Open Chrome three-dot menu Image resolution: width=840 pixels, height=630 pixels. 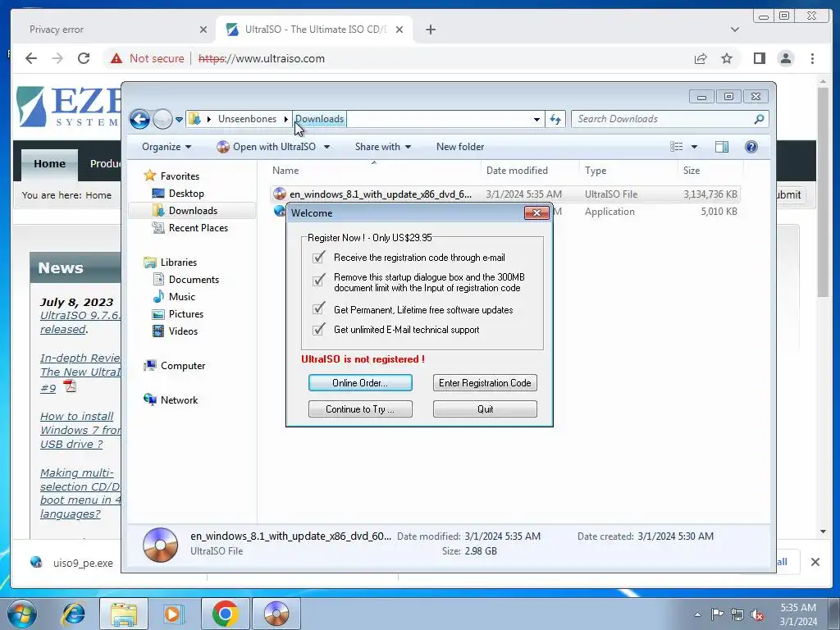[x=812, y=58]
